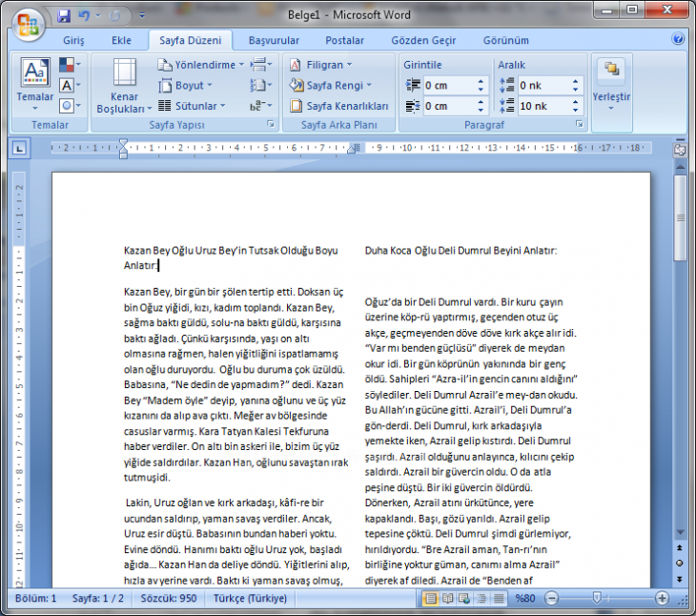Switch to Print Layout view
Viewport: 696px width, 616px height.
tap(430, 599)
